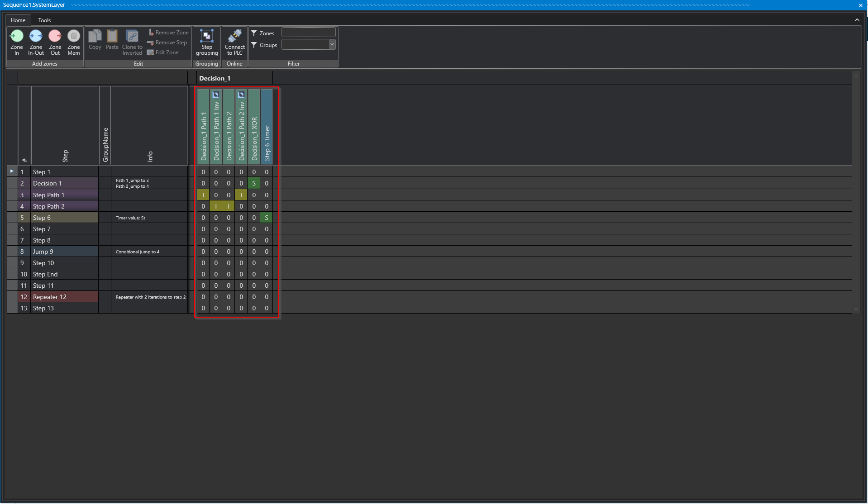Click Remove Zone
Viewport: 868px width, 504px height.
[x=168, y=33]
